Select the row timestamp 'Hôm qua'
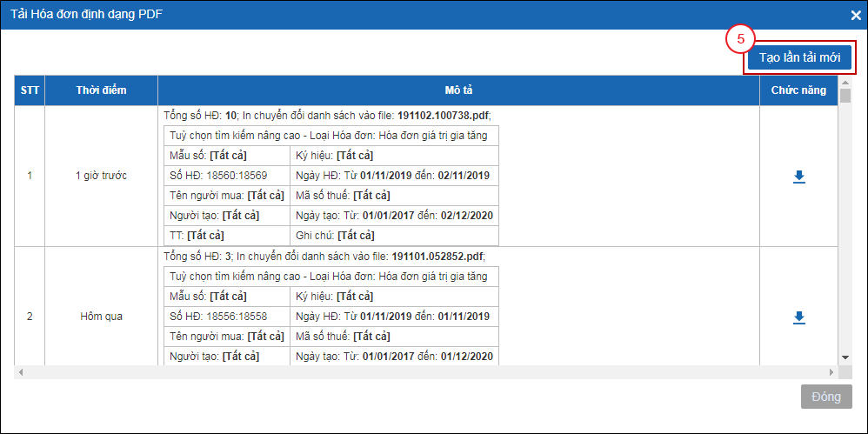 tap(101, 317)
